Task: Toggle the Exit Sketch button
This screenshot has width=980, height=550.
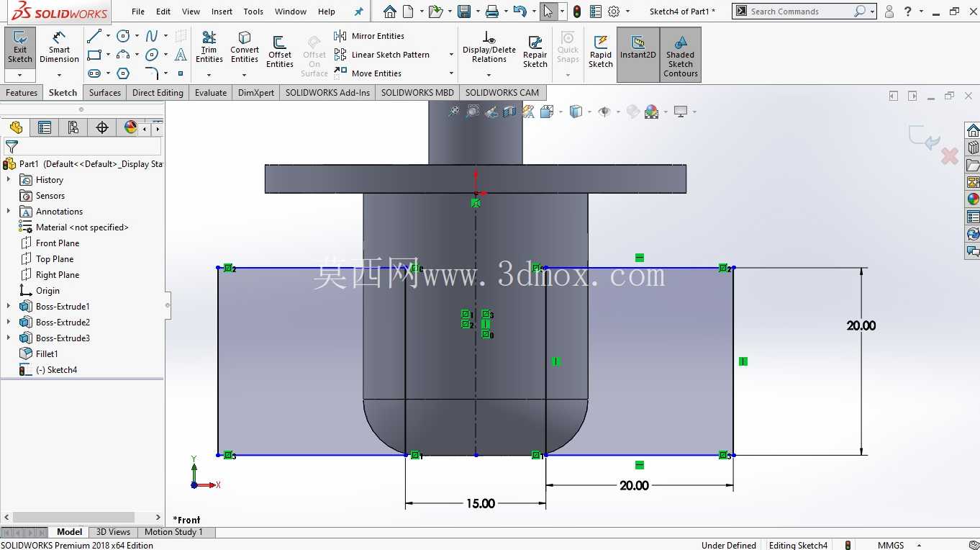Action: pyautogui.click(x=20, y=49)
